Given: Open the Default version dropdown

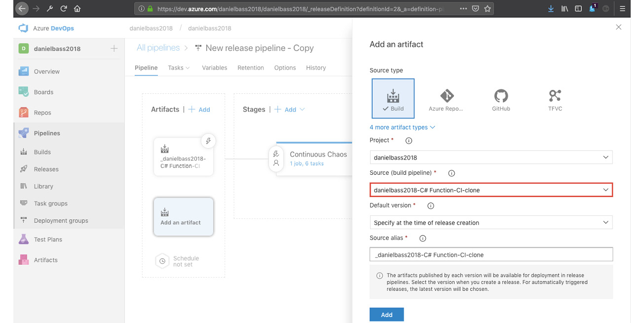Looking at the screenshot, I should (491, 223).
